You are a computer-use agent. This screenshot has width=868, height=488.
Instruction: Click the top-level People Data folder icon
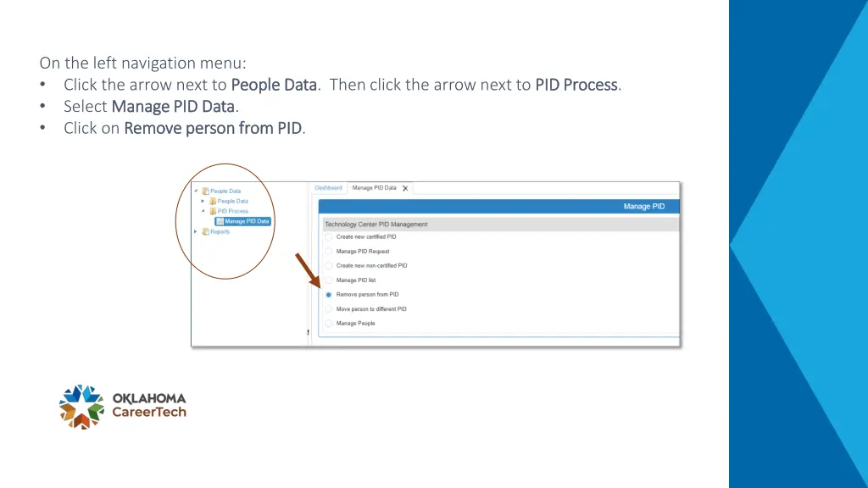click(205, 191)
